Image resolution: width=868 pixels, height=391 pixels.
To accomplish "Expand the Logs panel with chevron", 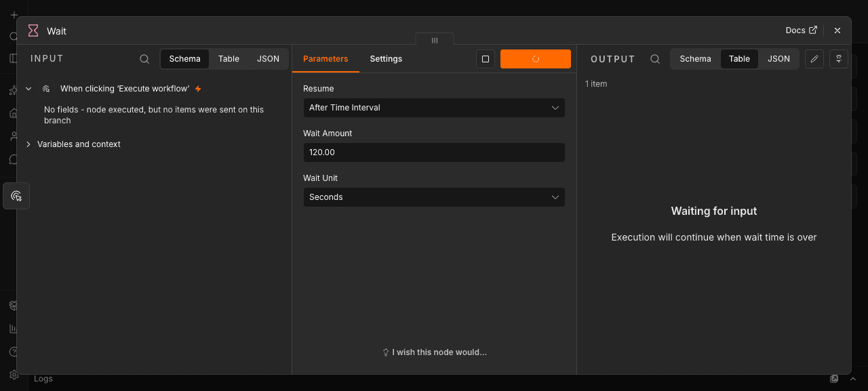I will click(x=853, y=379).
